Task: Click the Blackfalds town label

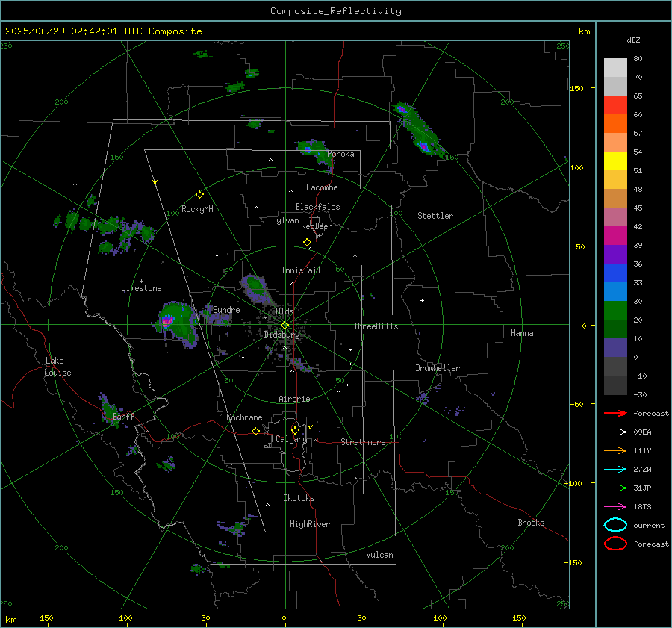Action: tap(317, 207)
